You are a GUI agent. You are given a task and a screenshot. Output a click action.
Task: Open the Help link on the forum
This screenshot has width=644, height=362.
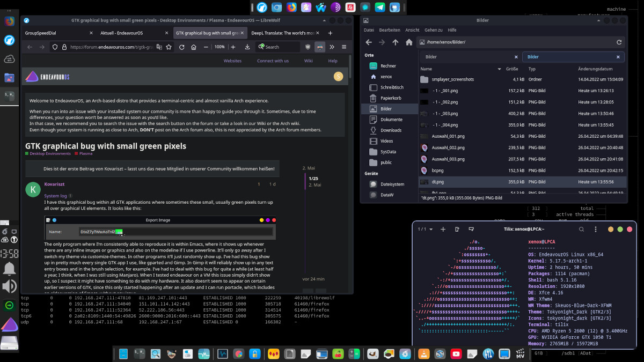[333, 61]
